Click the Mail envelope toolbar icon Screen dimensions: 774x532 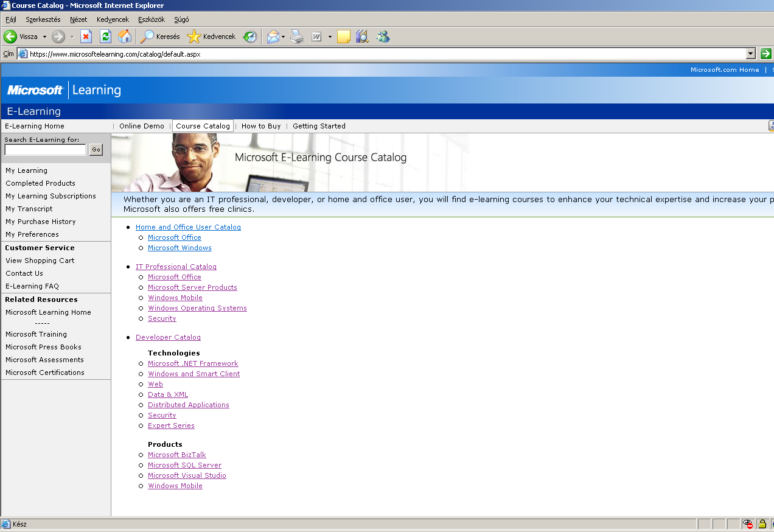tap(273, 37)
